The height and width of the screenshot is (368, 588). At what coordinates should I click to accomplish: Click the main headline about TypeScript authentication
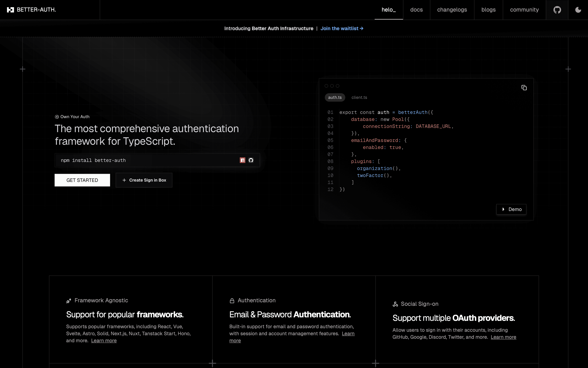pos(147,135)
